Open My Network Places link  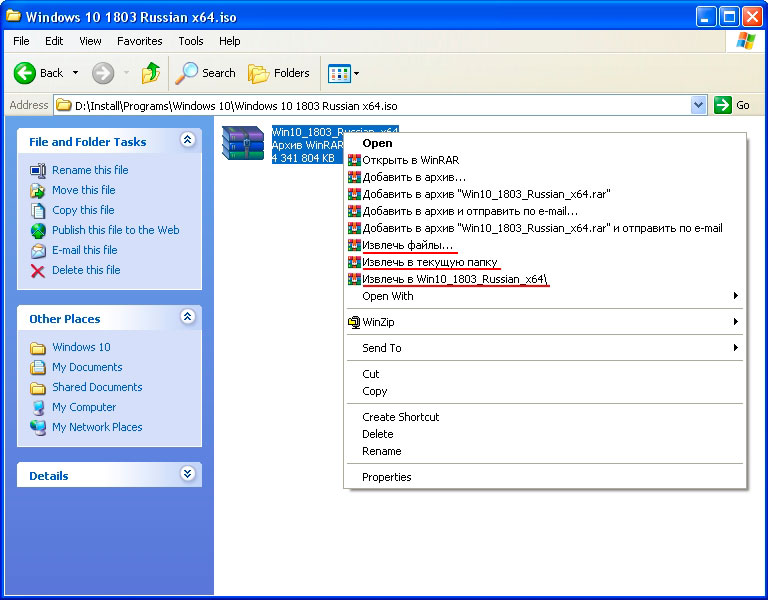pos(97,428)
